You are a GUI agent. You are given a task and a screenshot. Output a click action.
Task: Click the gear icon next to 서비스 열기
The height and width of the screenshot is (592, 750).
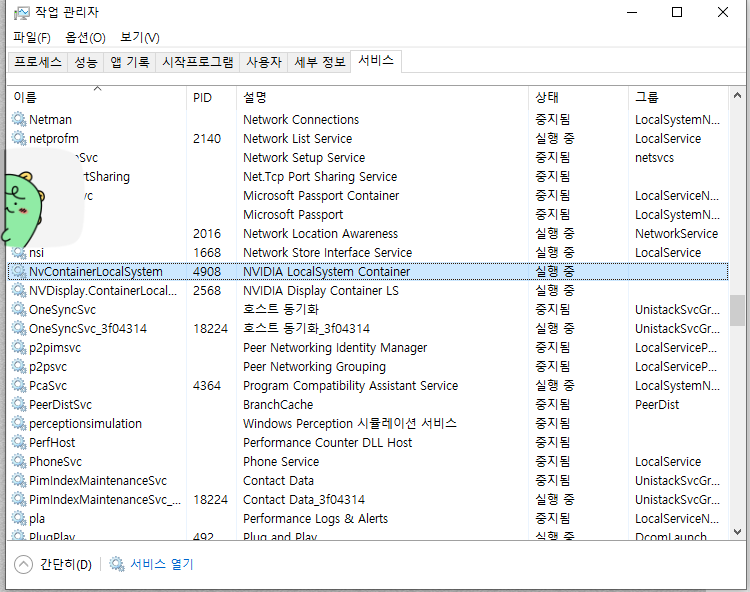coord(117,564)
